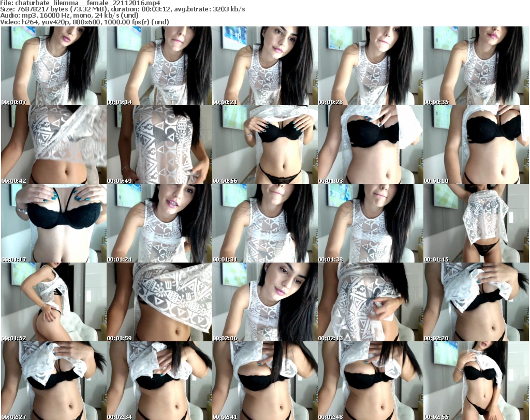Viewport: 530px width, 420px height.
Task: Open the frame labeled 00:00:49
Action: coord(159,144)
